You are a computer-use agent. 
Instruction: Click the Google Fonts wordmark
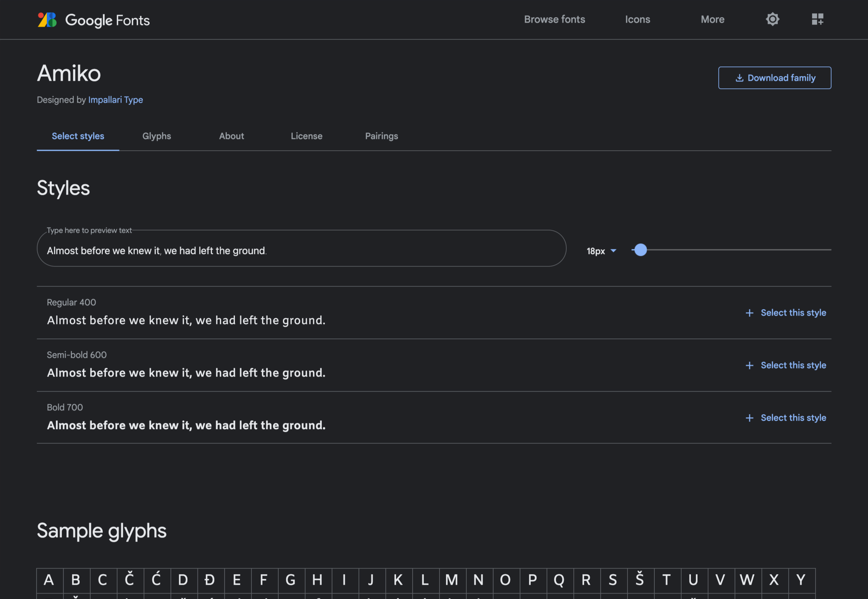[x=108, y=20]
